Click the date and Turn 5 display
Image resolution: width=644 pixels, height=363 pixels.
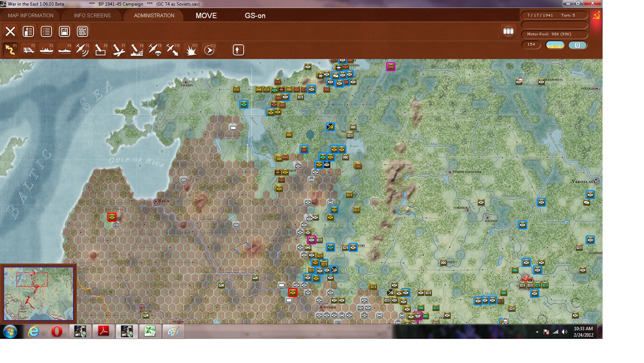(x=554, y=15)
